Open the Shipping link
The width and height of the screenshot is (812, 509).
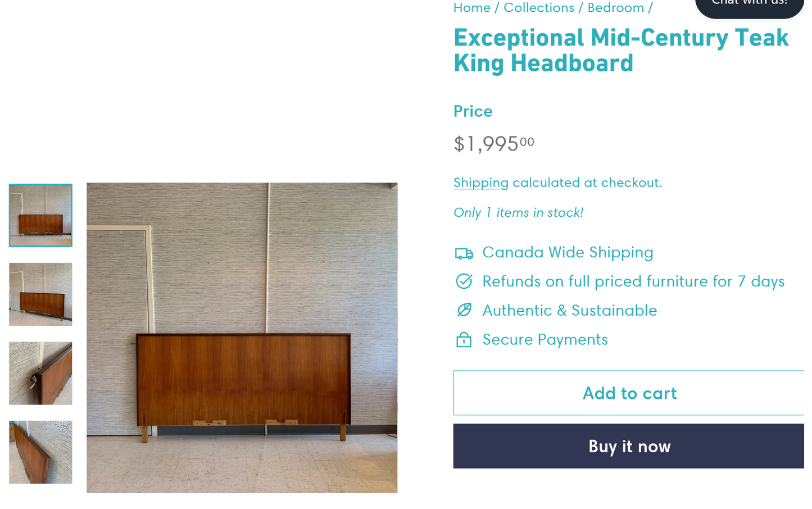click(480, 183)
